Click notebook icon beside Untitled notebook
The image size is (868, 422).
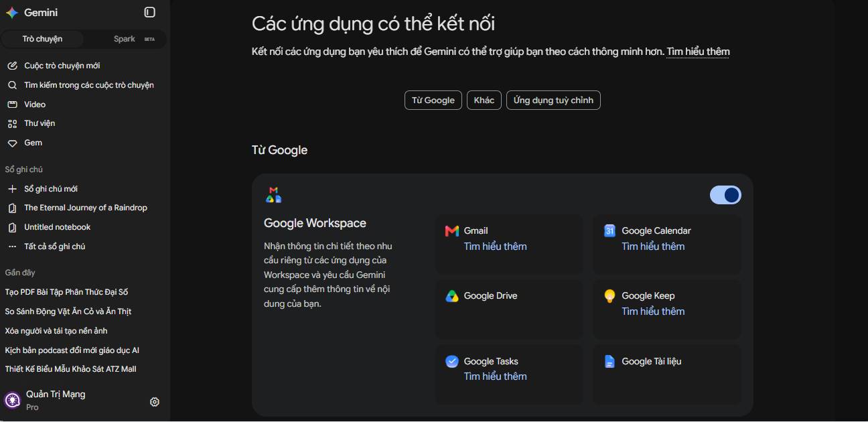pyautogui.click(x=12, y=227)
